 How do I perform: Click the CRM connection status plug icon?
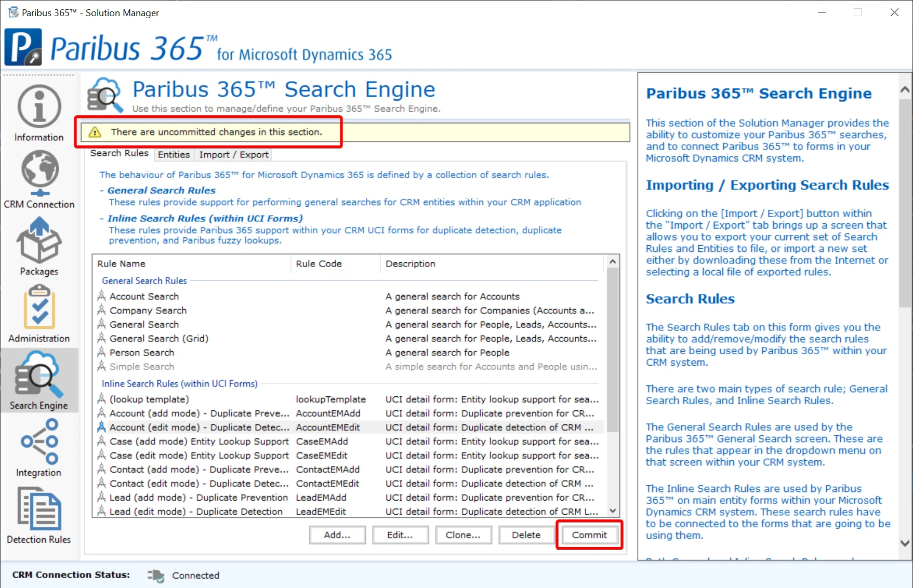coord(156,576)
